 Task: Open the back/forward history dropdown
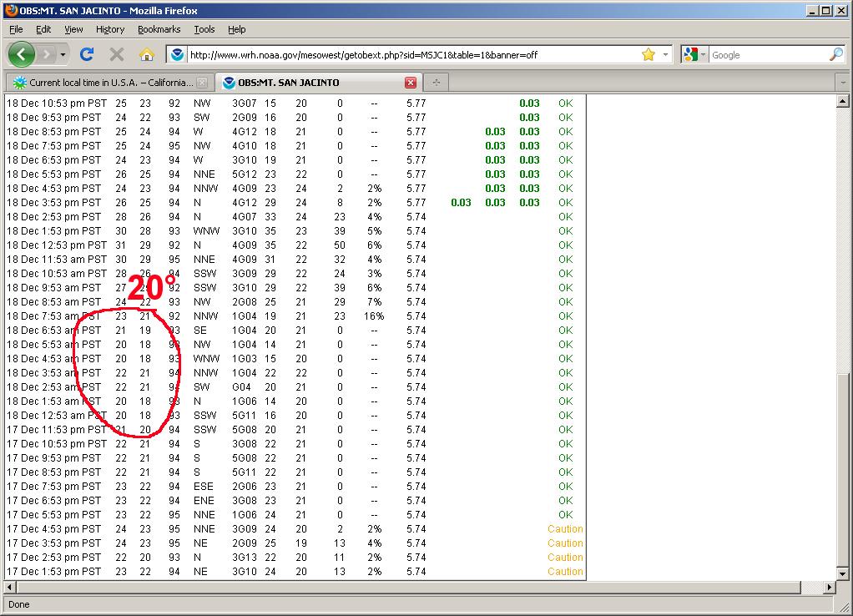[63, 54]
